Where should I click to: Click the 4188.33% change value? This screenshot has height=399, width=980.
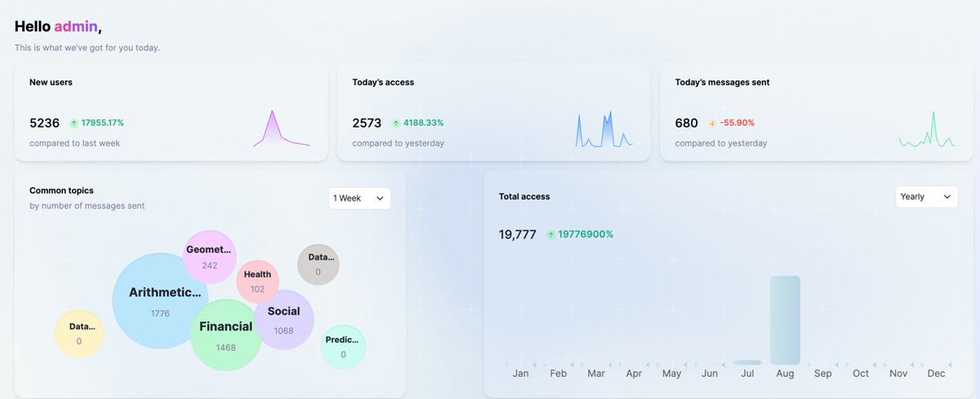click(x=423, y=123)
